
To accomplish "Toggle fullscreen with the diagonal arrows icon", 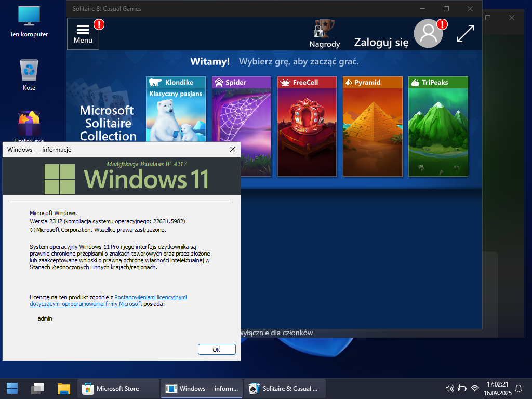I will click(x=465, y=34).
